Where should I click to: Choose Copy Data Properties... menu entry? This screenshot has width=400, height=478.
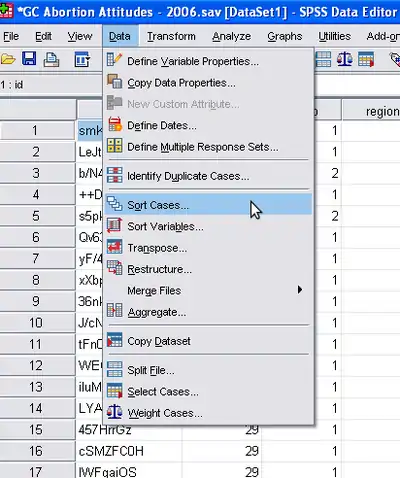coord(209,83)
